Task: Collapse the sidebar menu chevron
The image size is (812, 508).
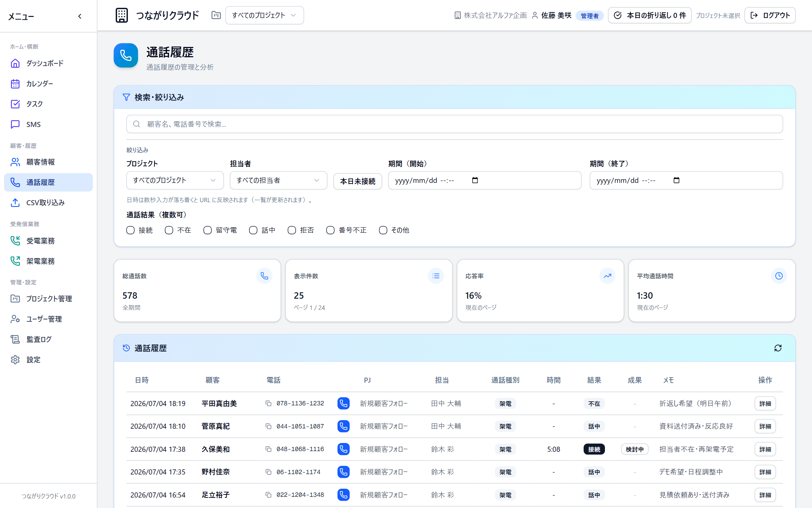Action: click(x=80, y=16)
